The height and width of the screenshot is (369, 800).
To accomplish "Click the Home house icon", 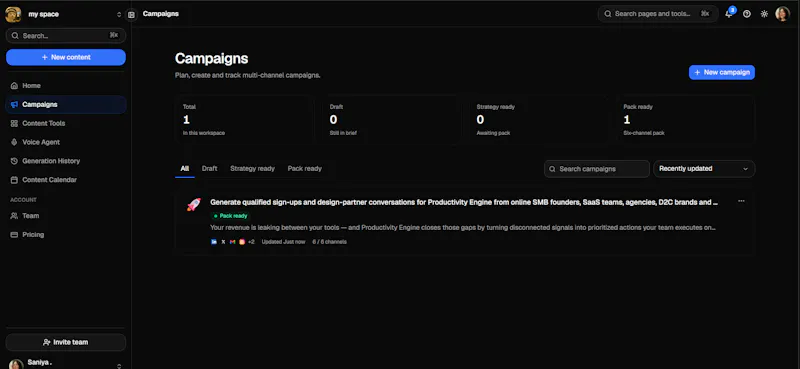I will tap(14, 86).
